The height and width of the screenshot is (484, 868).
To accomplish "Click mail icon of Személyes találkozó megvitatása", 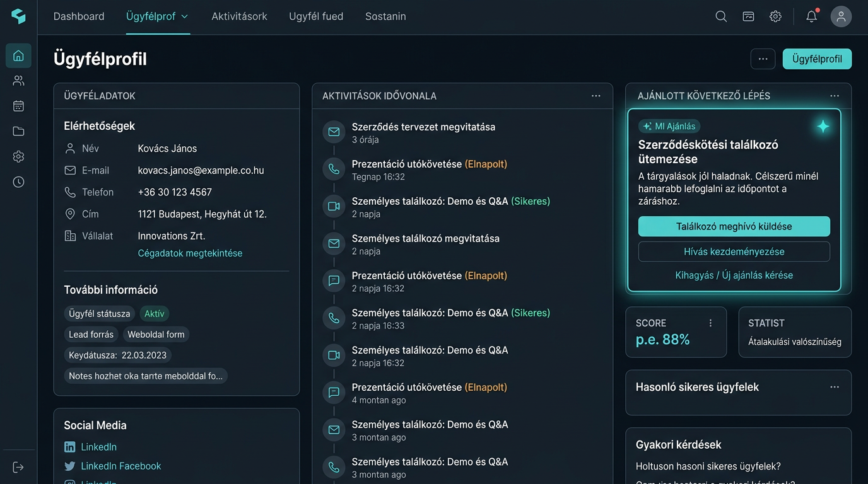I will click(x=334, y=244).
